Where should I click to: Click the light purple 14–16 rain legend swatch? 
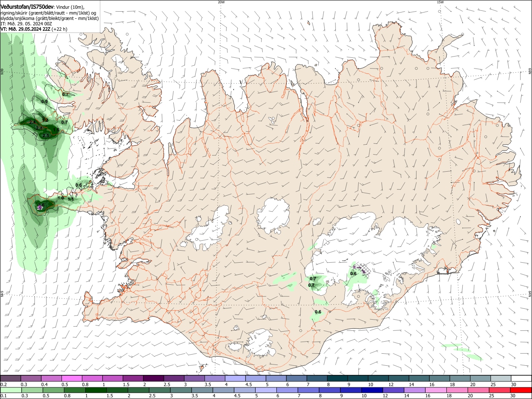coord(414,390)
